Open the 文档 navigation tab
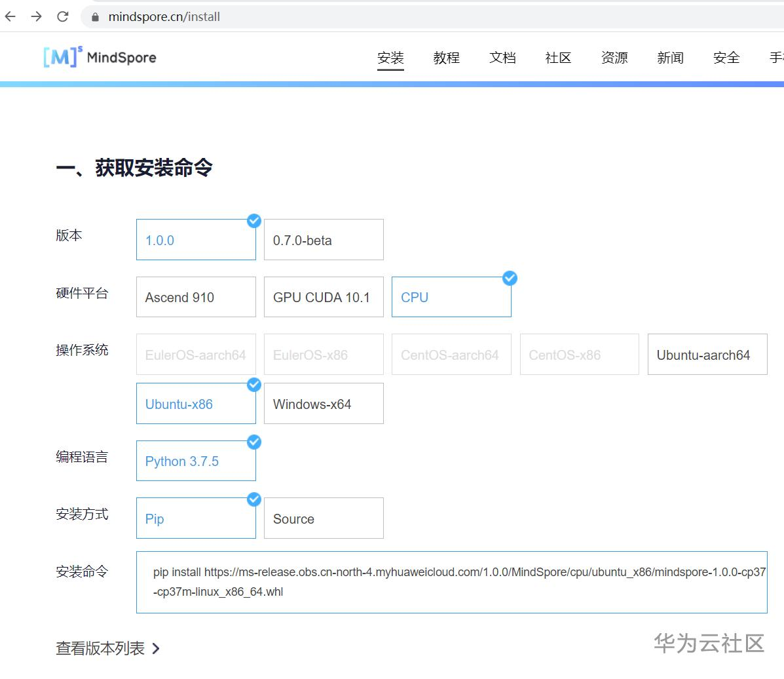 click(x=502, y=58)
